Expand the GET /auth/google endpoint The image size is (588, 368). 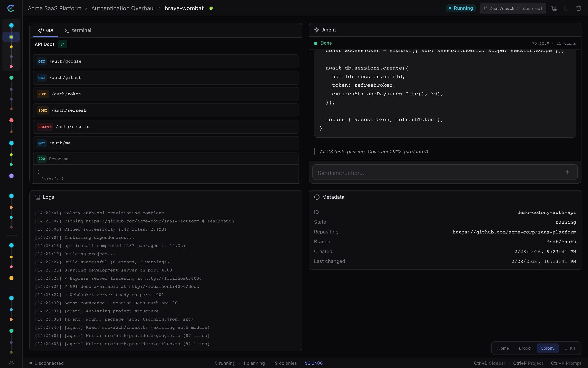coord(166,61)
